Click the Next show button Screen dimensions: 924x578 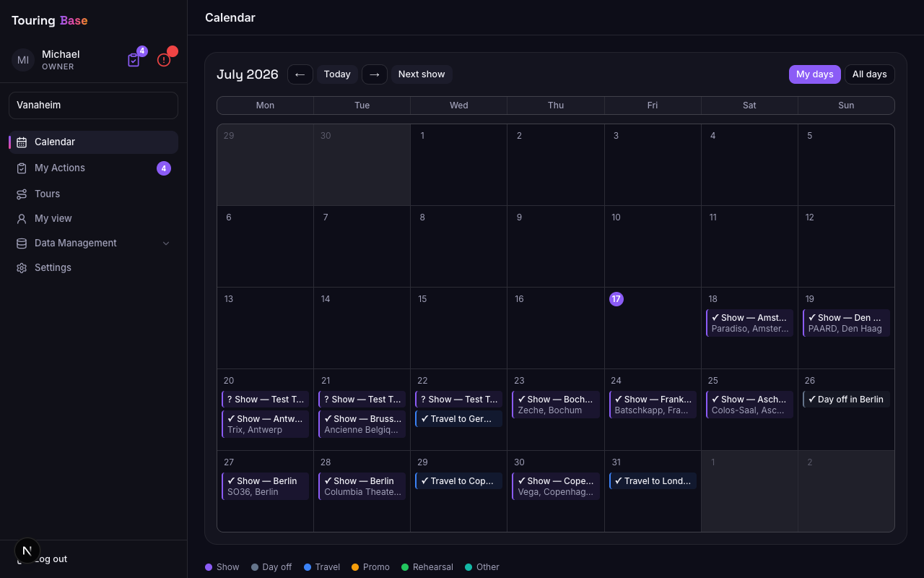coord(422,74)
